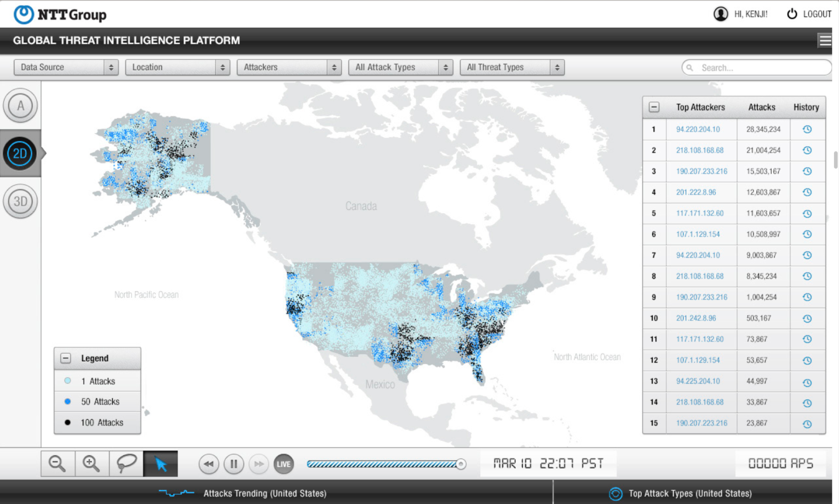Screen dimensions: 839x504
Task: Open Top Attack Types (United States) tab
Action: click(x=689, y=493)
